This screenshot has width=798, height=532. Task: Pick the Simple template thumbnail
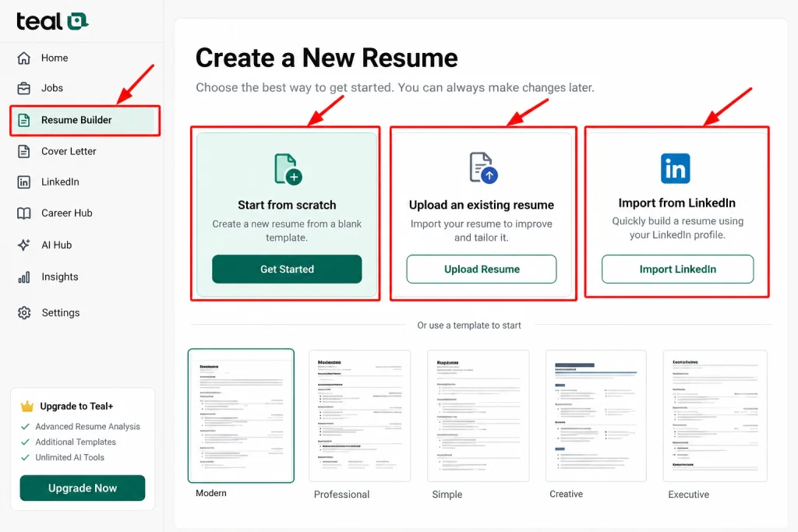tap(478, 415)
